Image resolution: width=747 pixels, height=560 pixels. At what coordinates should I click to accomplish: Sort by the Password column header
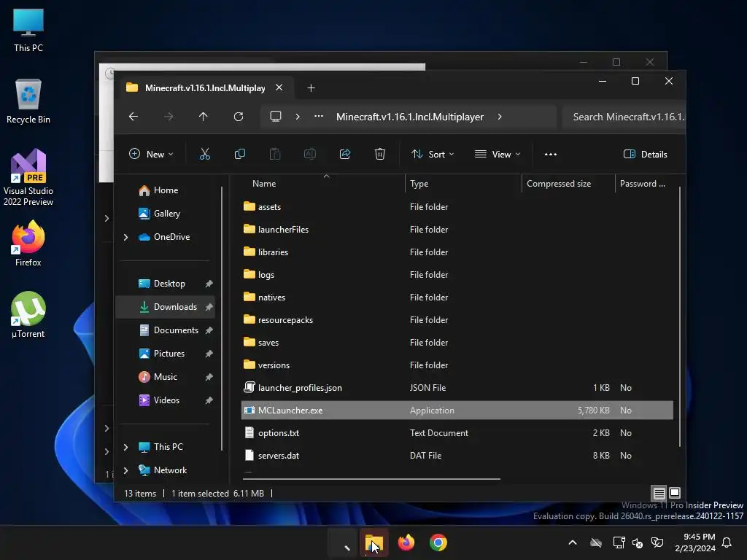pyautogui.click(x=642, y=183)
